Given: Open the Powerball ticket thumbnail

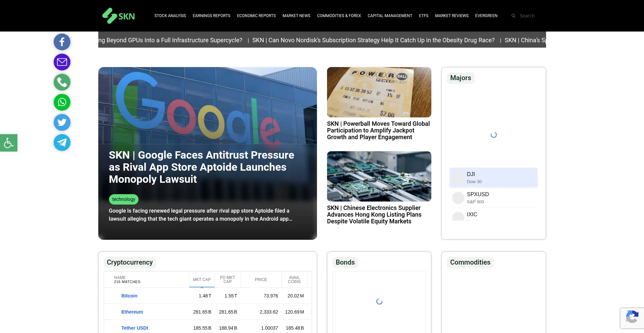Looking at the screenshot, I should [379, 92].
